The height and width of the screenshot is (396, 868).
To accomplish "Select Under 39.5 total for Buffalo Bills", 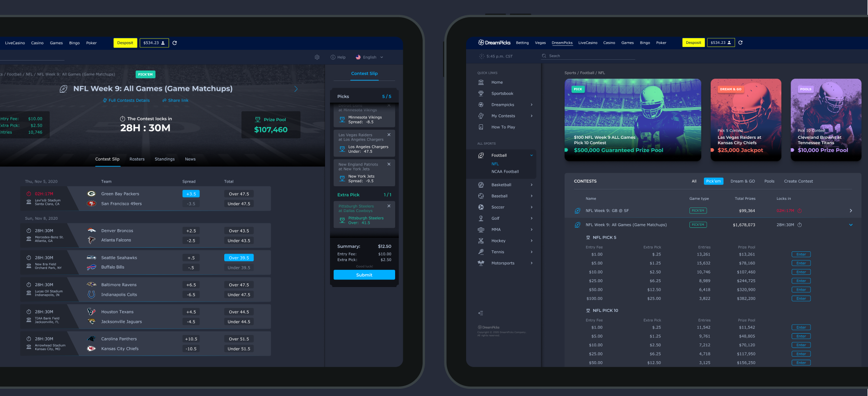I will pos(239,268).
